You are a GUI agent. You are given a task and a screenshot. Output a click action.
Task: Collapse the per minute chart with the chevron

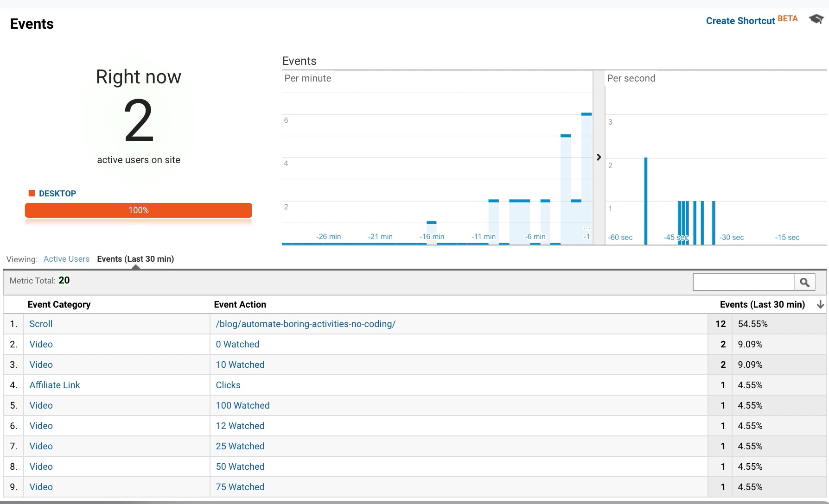[x=599, y=157]
